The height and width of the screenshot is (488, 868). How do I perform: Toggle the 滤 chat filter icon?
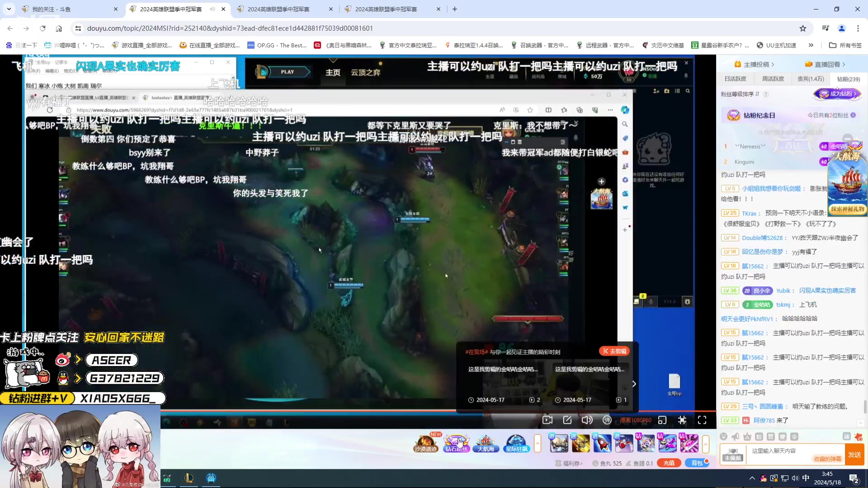[x=846, y=436]
